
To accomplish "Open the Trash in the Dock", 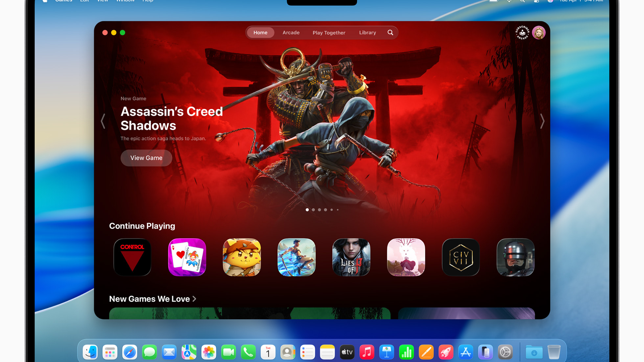I will click(554, 352).
